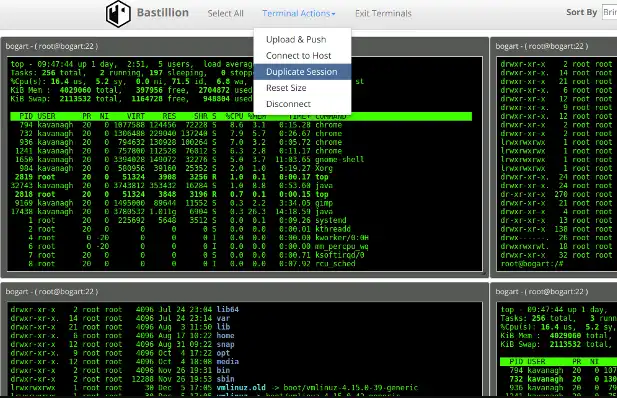Click the kthreadd process row
The image size is (617, 398).
[181, 229]
